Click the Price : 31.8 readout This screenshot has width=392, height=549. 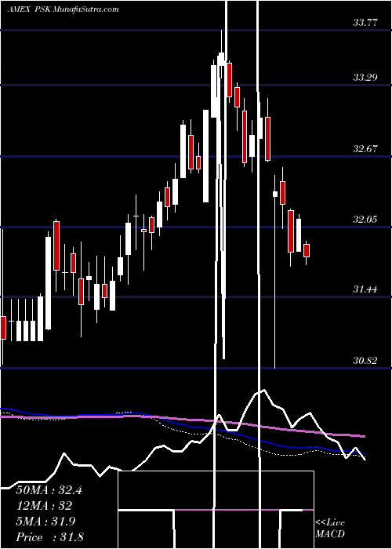tap(49, 537)
